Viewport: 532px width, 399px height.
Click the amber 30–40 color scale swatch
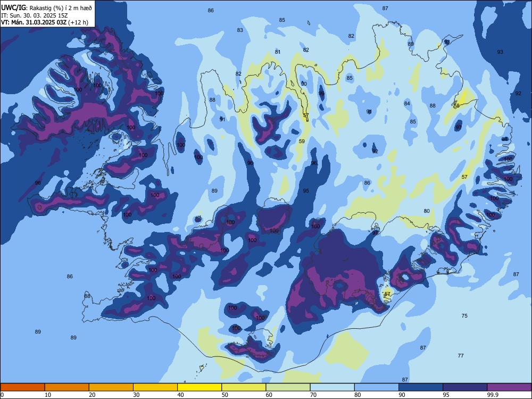click(x=155, y=387)
